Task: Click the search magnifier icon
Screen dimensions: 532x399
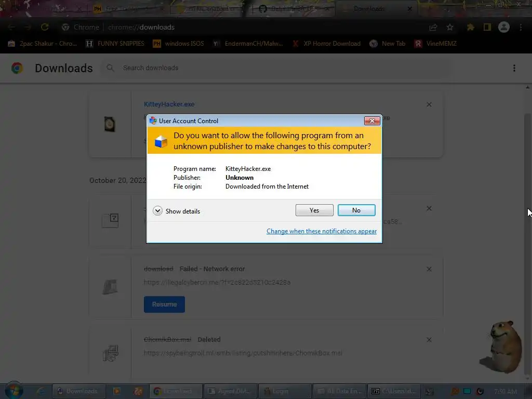Action: [x=110, y=68]
